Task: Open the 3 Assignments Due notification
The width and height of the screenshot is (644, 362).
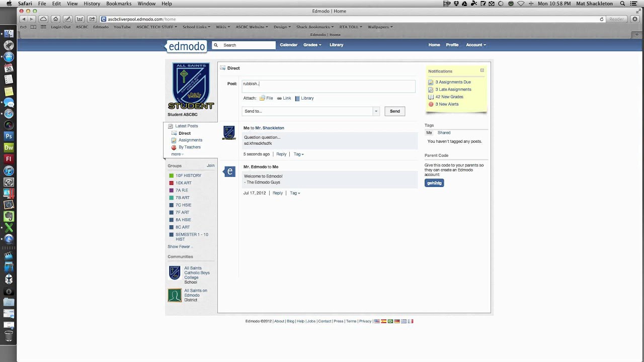Action: click(x=453, y=82)
